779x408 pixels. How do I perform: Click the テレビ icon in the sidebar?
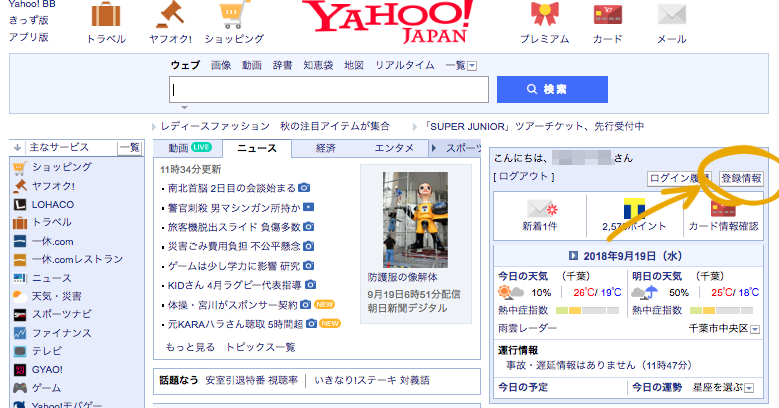click(19, 351)
